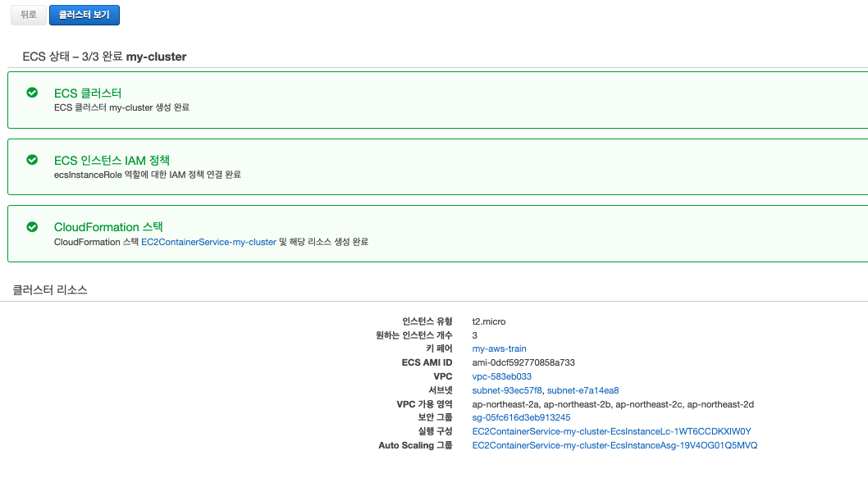Click the 서브넷 label
Screen dimensions: 868x478
[x=441, y=390]
